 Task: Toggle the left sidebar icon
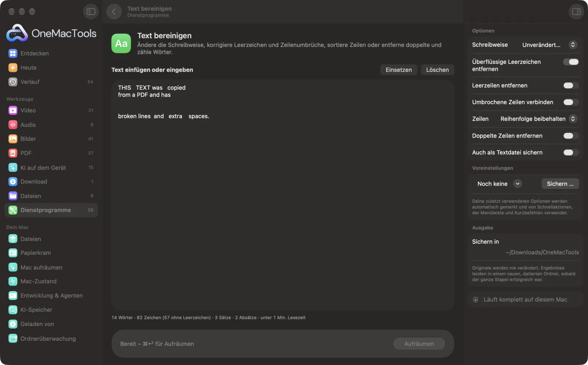[x=91, y=12]
